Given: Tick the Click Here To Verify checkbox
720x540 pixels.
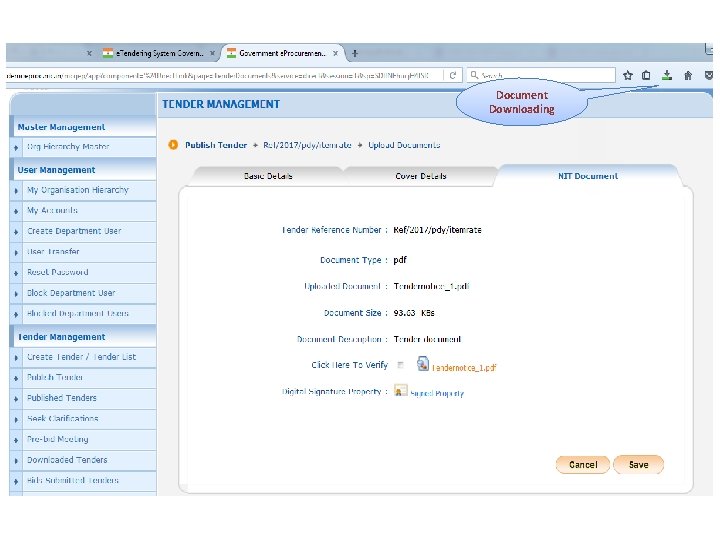Looking at the screenshot, I should pos(400,365).
